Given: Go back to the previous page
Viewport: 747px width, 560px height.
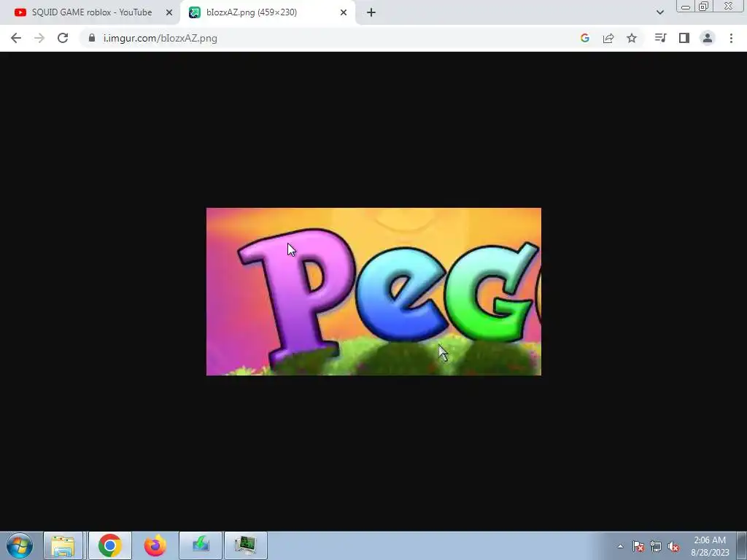Looking at the screenshot, I should click(16, 38).
